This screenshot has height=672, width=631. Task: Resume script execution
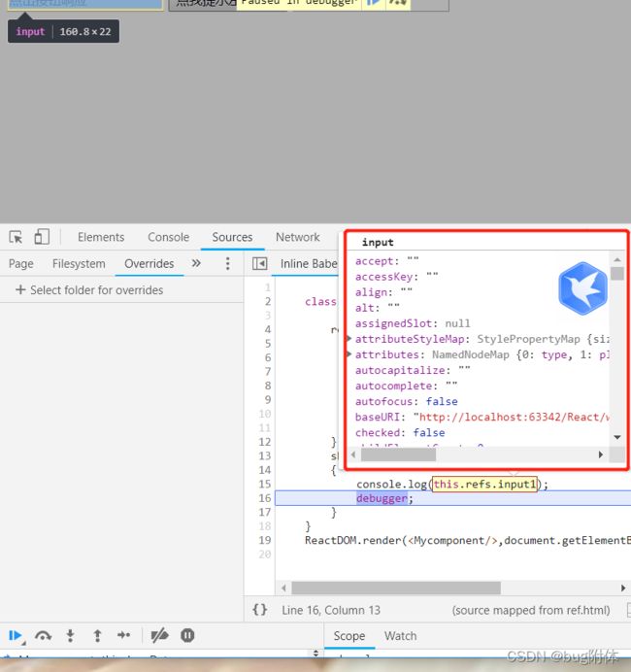pyautogui.click(x=16, y=635)
